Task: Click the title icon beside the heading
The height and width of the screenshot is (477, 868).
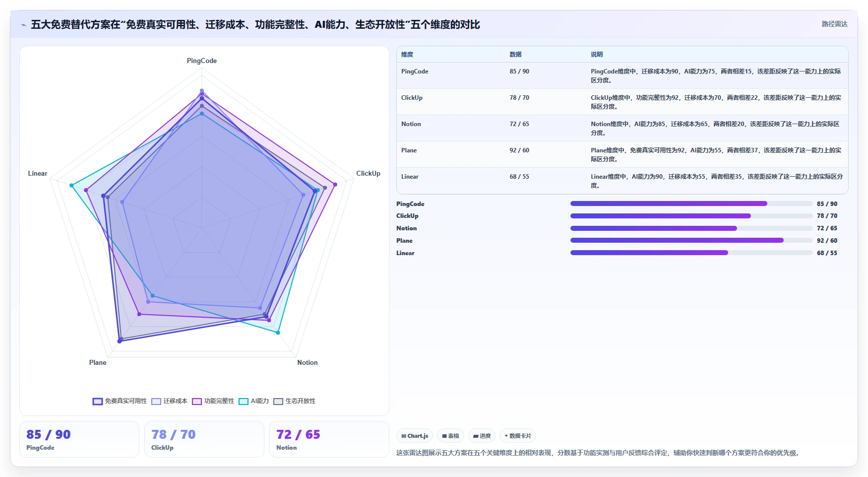Action: click(x=23, y=25)
